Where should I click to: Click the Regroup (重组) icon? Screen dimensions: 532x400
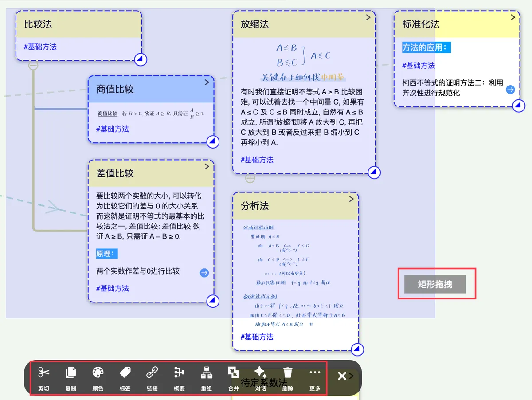(x=206, y=373)
